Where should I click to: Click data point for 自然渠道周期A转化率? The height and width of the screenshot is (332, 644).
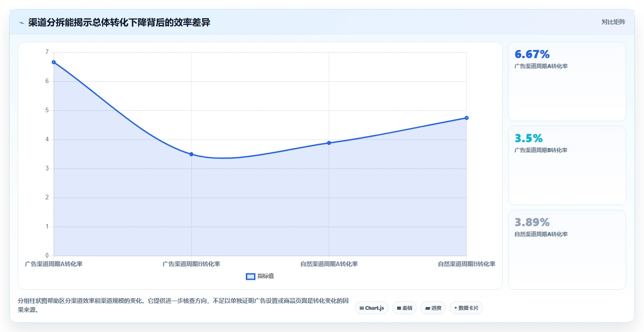pyautogui.click(x=329, y=143)
